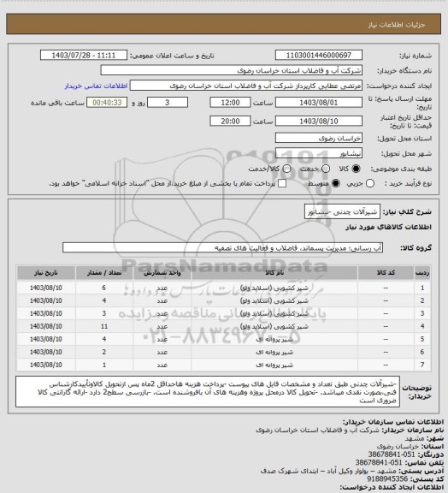Click the postal code 9188945356
Viewport: 448px width, 493px height.
pyautogui.click(x=387, y=478)
